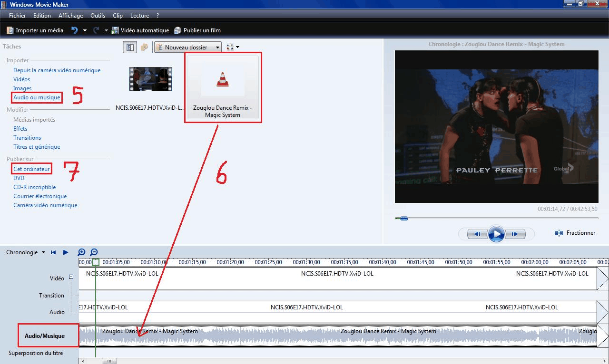Image resolution: width=609 pixels, height=364 pixels.
Task: Click the Undo arrow icon
Action: [x=75, y=30]
